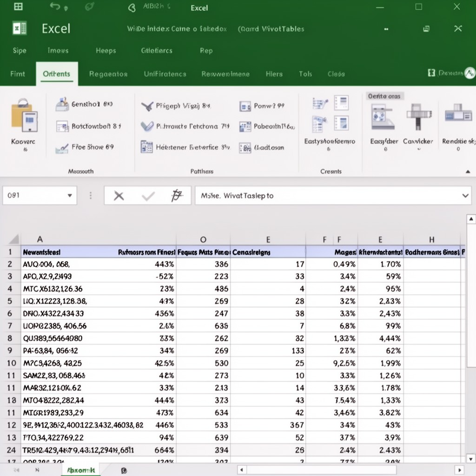
Task: Click the green Excel logo icon
Action: [x=20, y=28]
